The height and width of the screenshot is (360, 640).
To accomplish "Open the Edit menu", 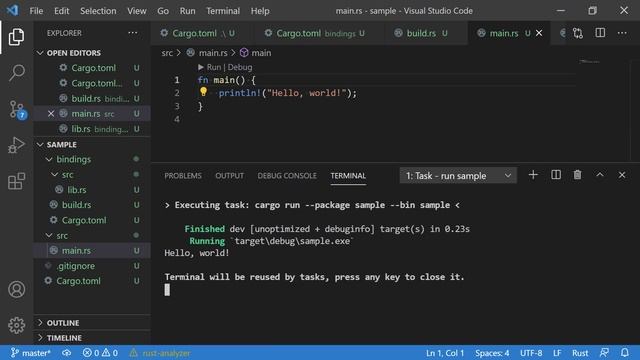I will tap(62, 11).
